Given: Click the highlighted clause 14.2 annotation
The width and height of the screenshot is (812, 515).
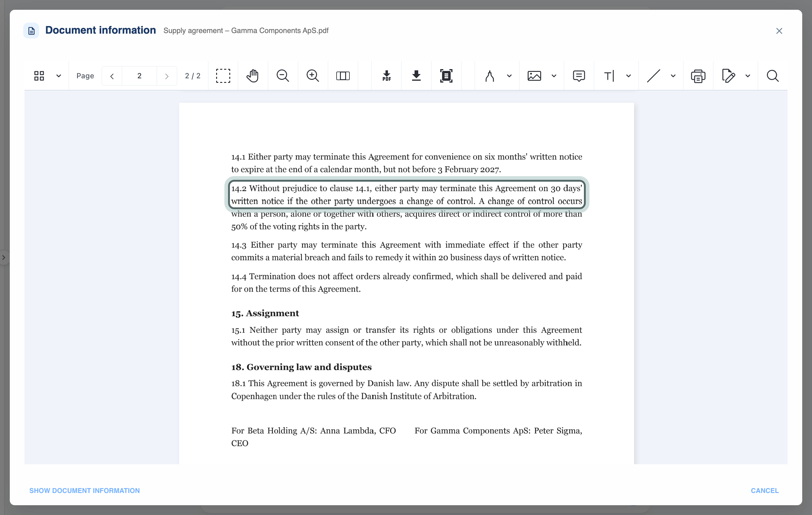Looking at the screenshot, I should coord(407,195).
